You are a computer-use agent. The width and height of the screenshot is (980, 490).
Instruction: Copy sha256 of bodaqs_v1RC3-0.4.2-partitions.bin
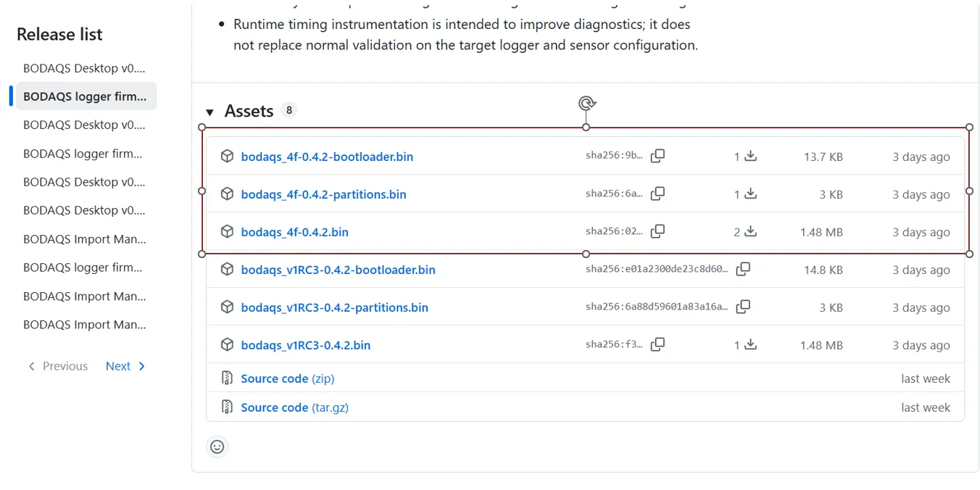tap(743, 307)
